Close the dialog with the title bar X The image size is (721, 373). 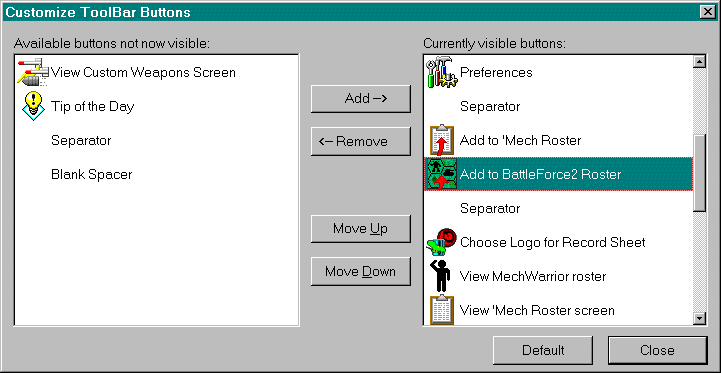tap(708, 12)
